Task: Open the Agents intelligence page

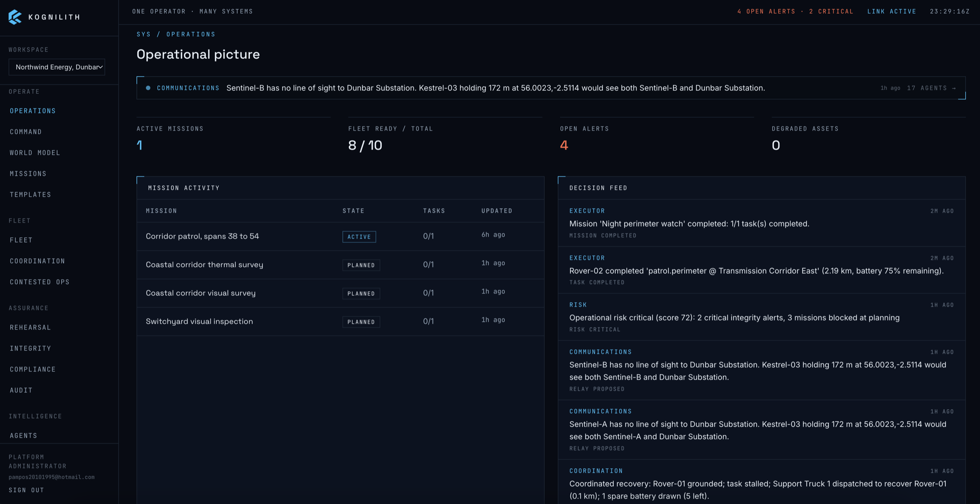Action: 24,436
